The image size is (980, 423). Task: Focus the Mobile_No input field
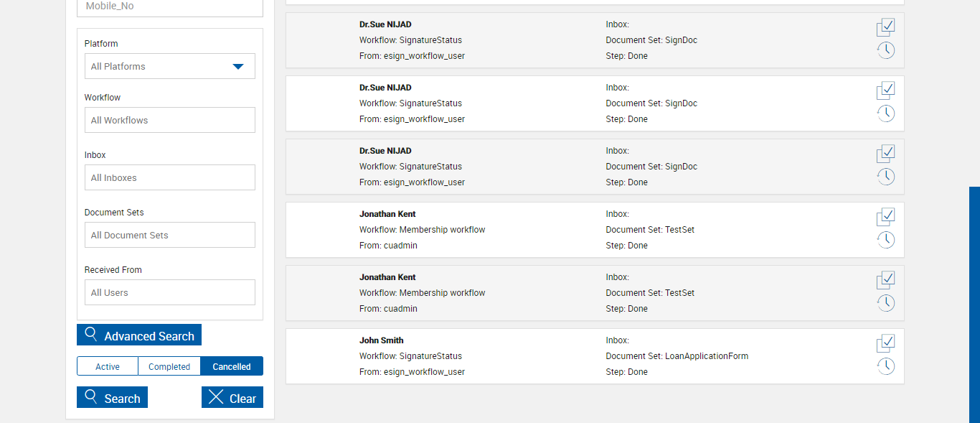(x=170, y=6)
